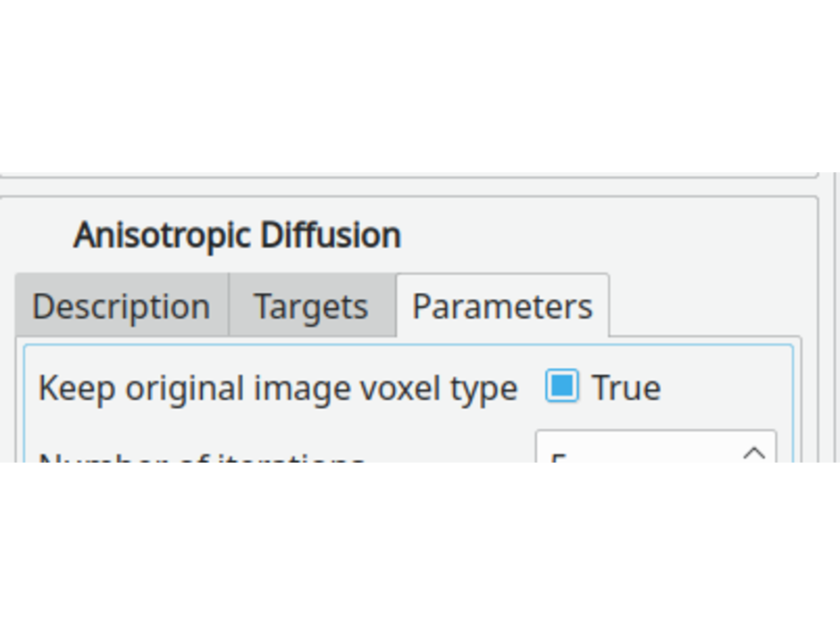Click the True label beside the checkbox
Screen dimensions: 840x634
coord(626,388)
